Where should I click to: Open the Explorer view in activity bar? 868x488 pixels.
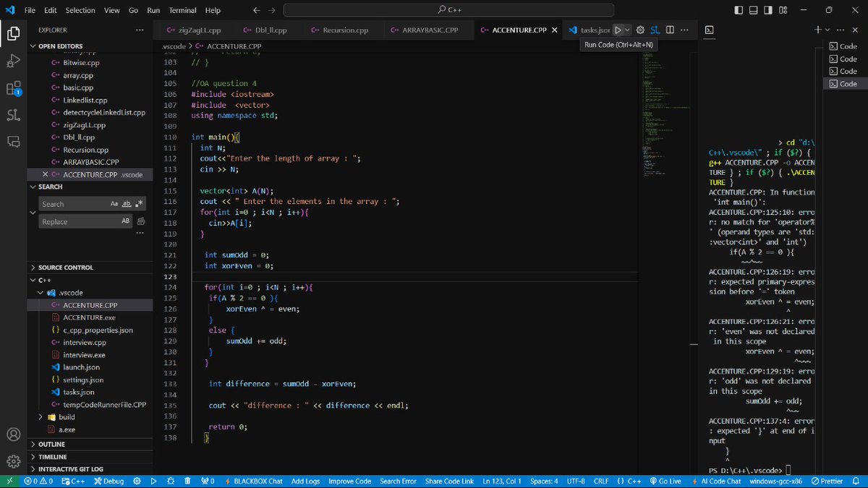13,33
